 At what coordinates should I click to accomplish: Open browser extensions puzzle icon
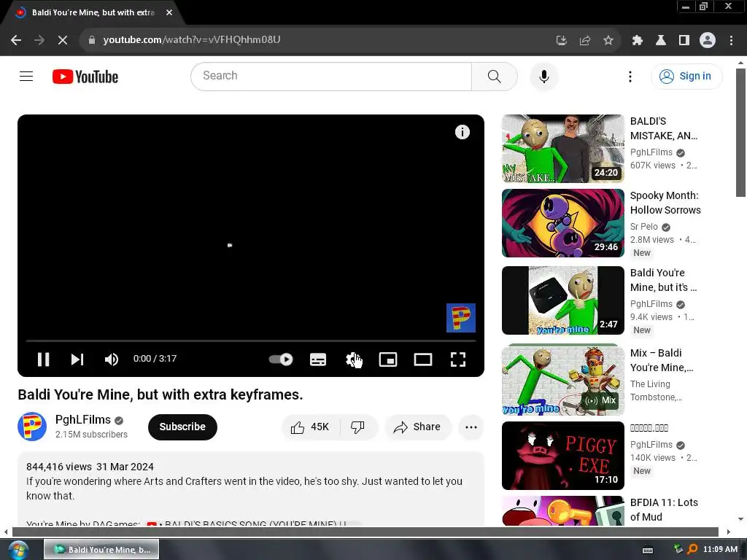tap(638, 40)
